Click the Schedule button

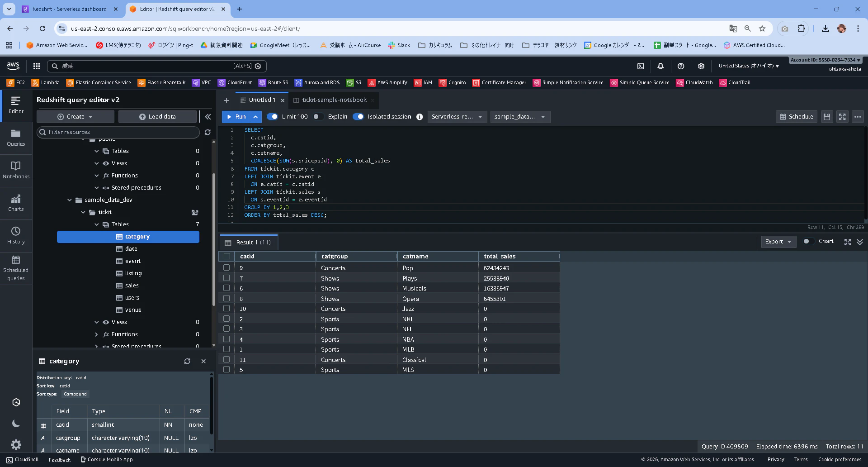797,117
